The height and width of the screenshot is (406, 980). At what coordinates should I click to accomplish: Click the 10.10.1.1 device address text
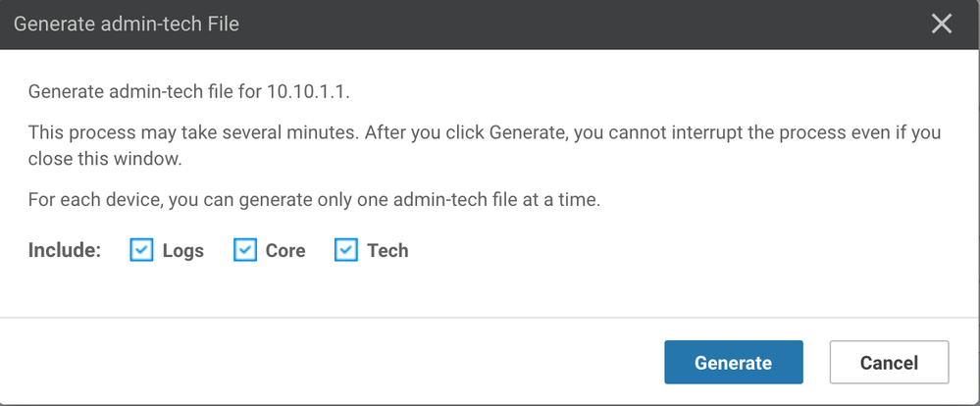(x=309, y=92)
